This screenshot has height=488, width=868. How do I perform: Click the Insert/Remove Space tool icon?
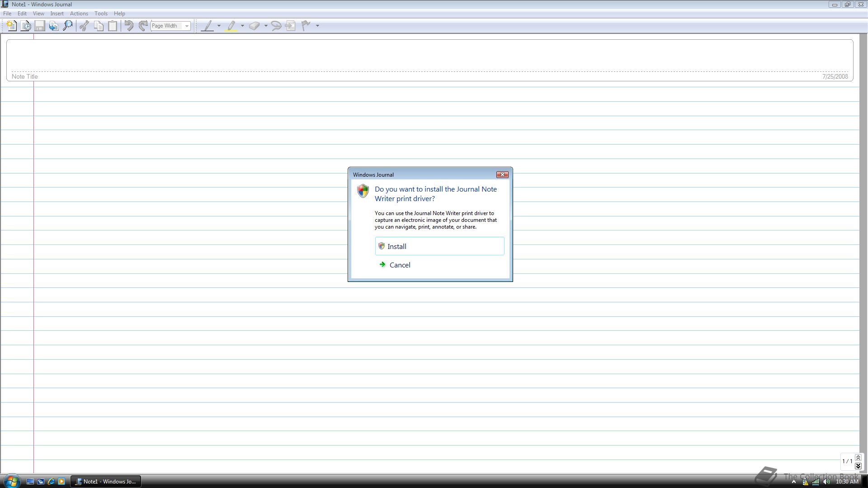[x=291, y=26]
